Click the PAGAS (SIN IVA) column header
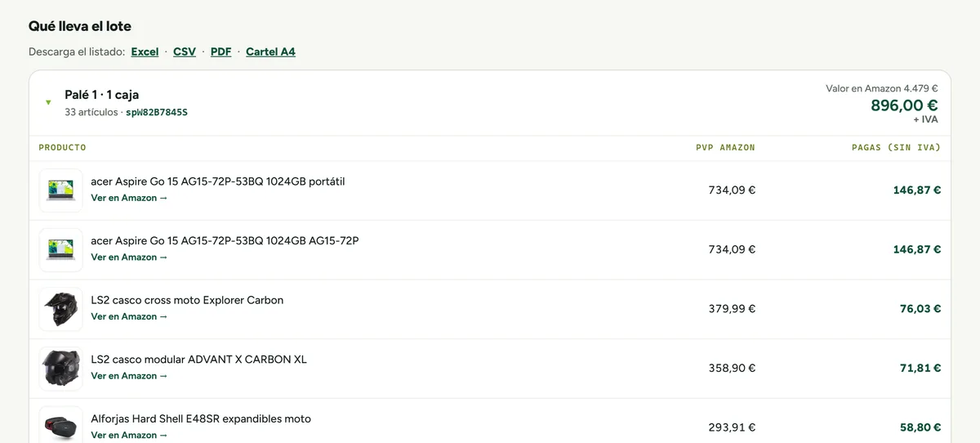The width and height of the screenshot is (980, 443). pos(896,148)
